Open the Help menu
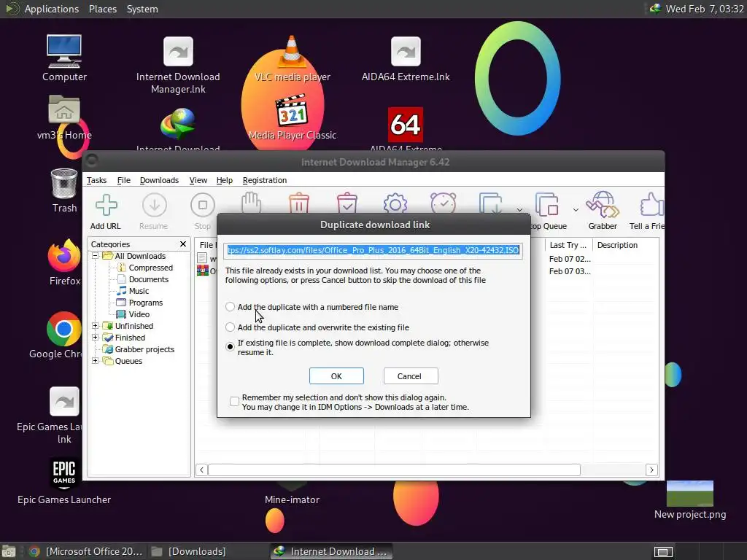This screenshot has width=747, height=560. (225, 180)
